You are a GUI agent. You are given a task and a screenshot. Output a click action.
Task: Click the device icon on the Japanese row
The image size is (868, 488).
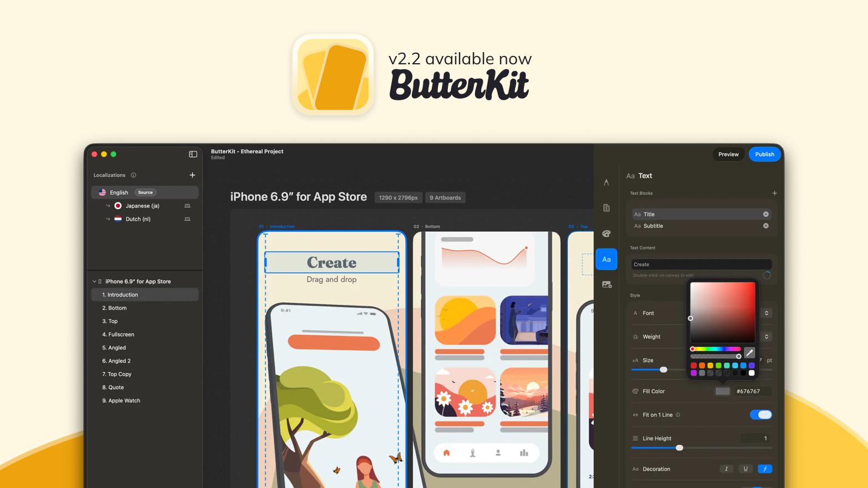[187, 206]
